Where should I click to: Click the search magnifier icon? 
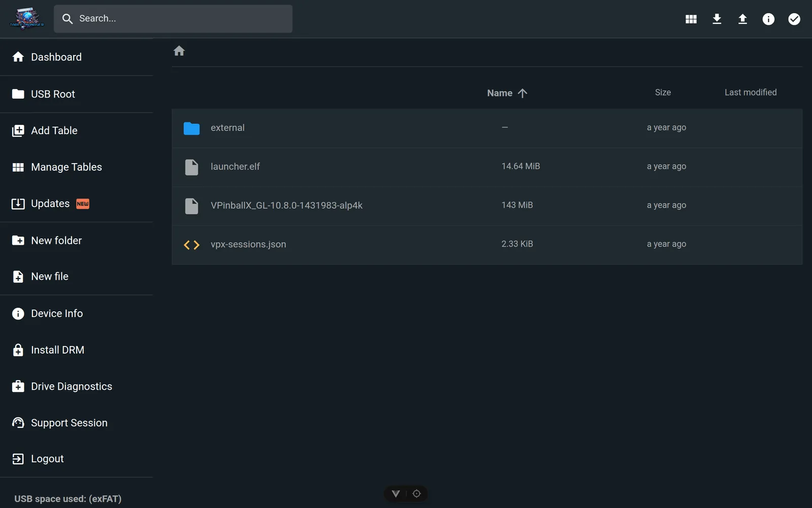[67, 19]
